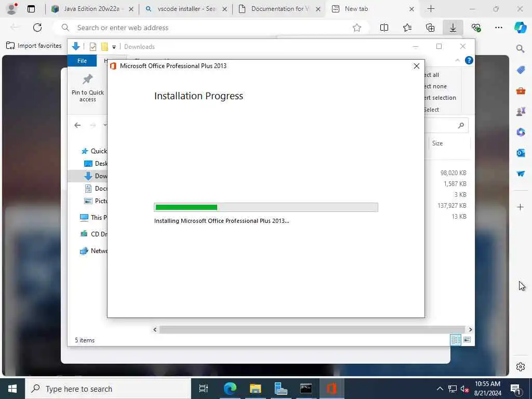The image size is (532, 399).
Task: Close the Java Edition 20w22a tab
Action: (131, 9)
